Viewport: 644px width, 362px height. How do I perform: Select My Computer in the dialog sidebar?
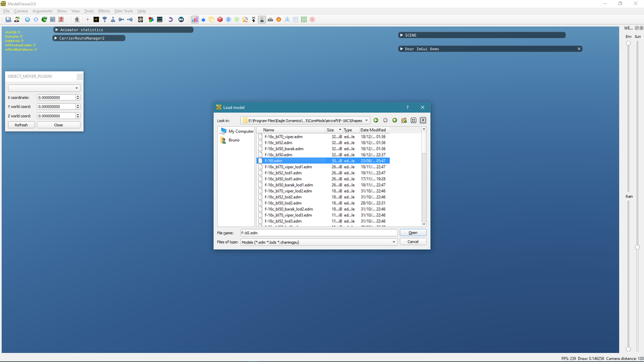click(x=237, y=131)
